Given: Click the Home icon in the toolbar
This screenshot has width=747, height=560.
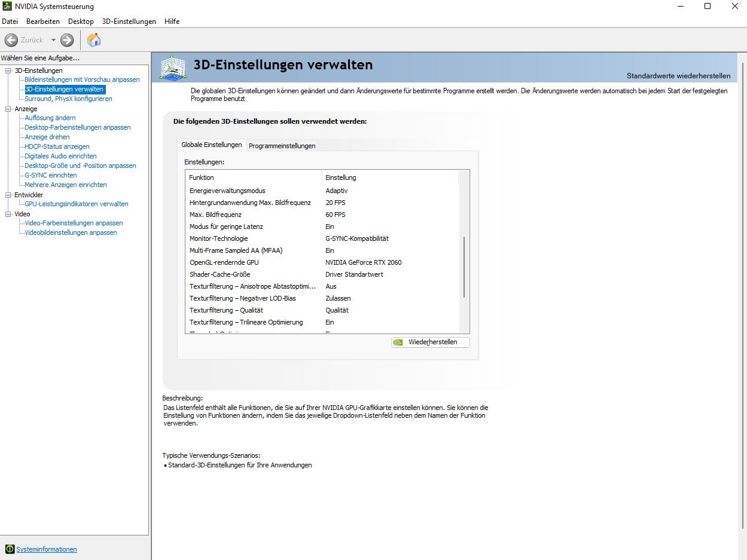Looking at the screenshot, I should 94,40.
